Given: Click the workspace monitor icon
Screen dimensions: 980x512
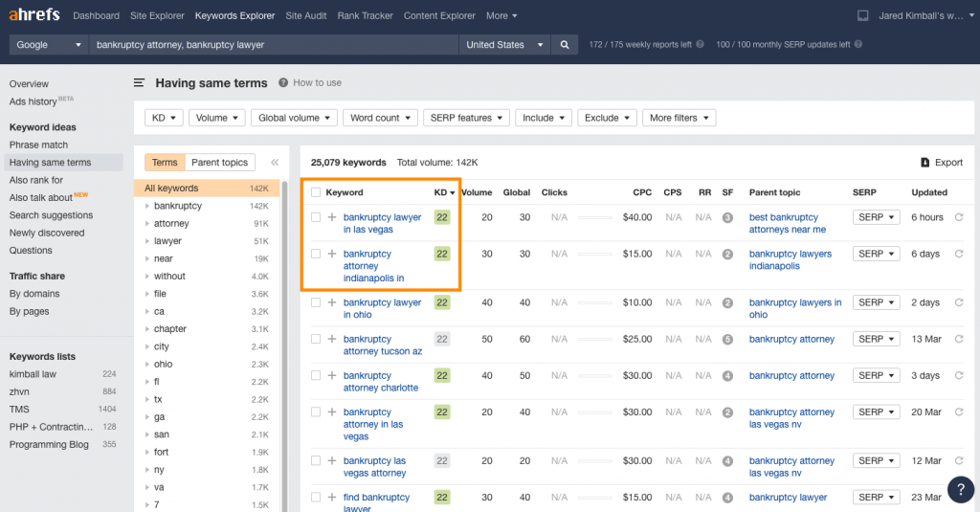Looking at the screenshot, I should pyautogui.click(x=862, y=15).
